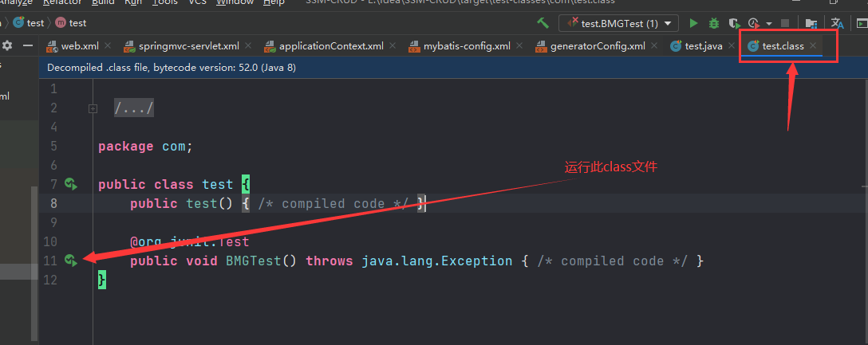The width and height of the screenshot is (868, 345).
Task: Click line number 5 in the gutter
Action: [x=53, y=147]
